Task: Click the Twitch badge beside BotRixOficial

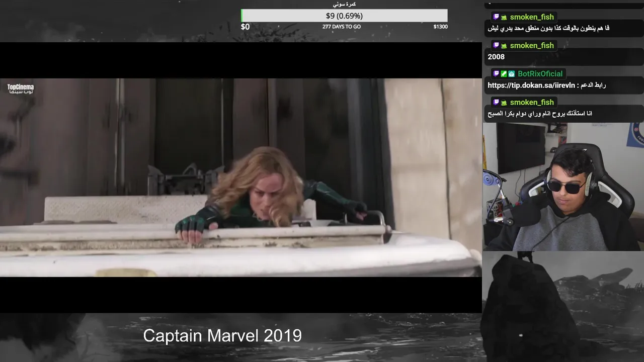Action: [x=496, y=74]
